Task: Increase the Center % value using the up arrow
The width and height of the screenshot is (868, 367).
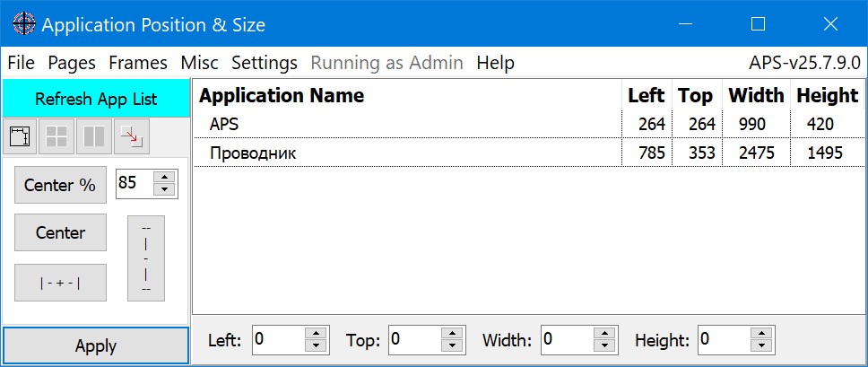Action: click(163, 178)
